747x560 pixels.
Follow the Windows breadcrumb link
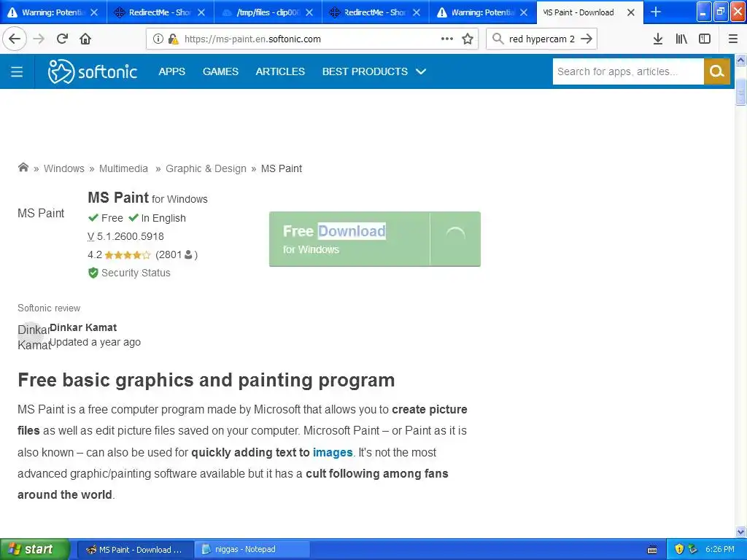coord(64,168)
